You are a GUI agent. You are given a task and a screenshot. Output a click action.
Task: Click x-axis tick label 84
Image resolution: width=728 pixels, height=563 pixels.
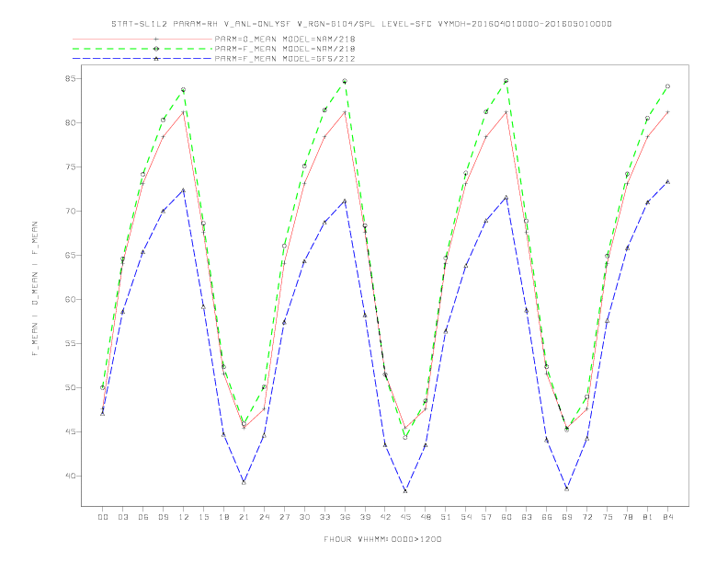[x=668, y=517]
